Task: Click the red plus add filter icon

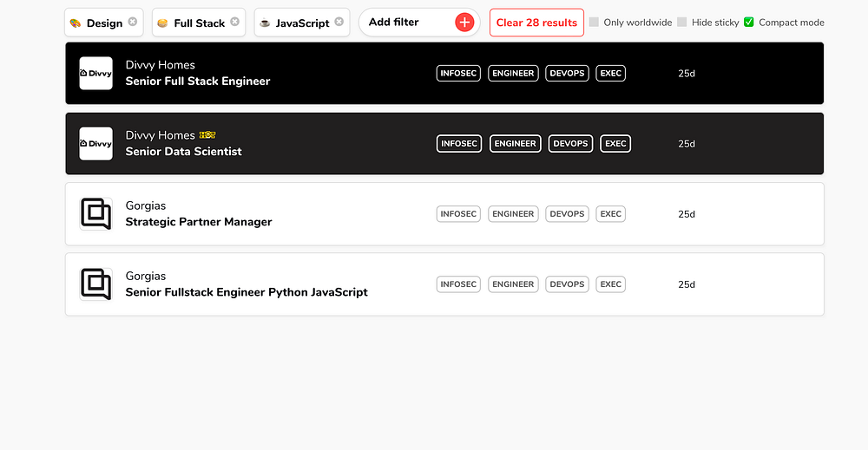Action: coord(464,23)
